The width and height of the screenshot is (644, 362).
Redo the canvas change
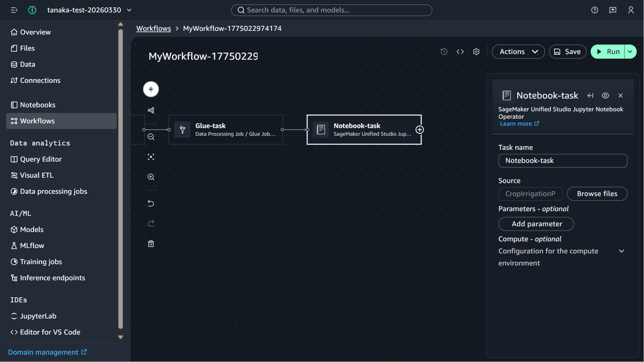(151, 224)
